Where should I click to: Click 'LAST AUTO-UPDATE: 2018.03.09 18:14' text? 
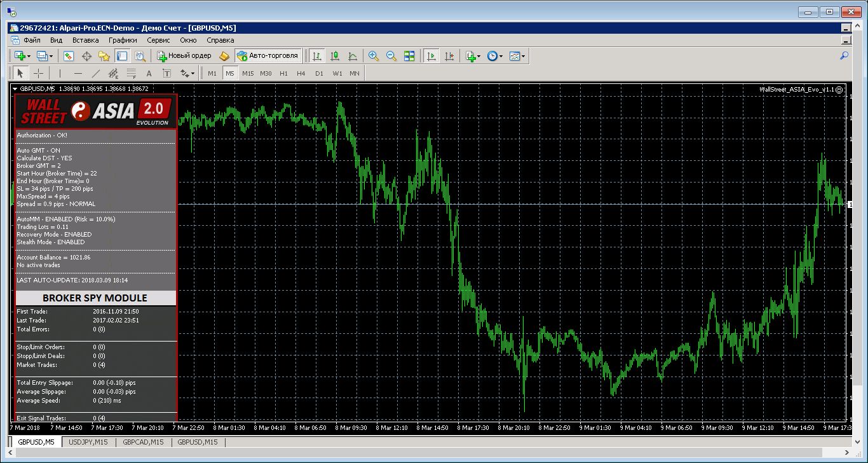point(72,280)
